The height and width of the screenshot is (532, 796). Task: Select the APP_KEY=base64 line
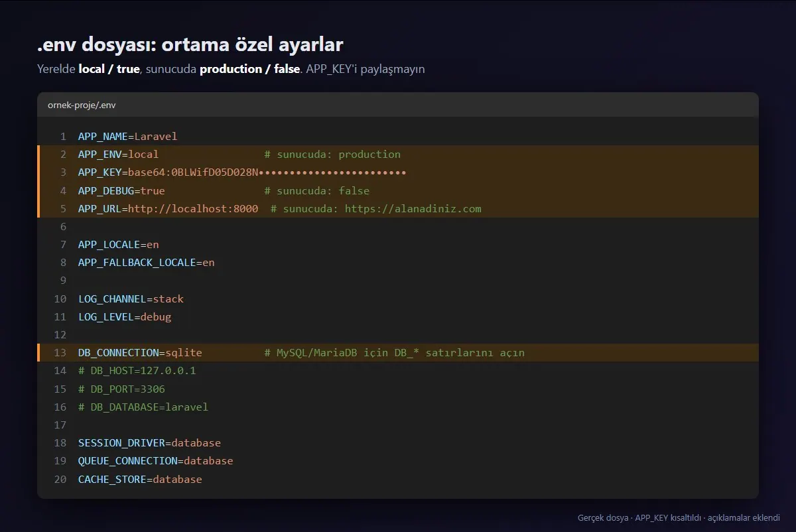(x=242, y=172)
